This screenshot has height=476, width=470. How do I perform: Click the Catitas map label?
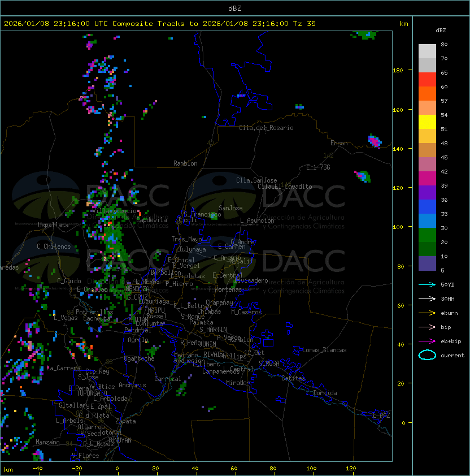[293, 378]
